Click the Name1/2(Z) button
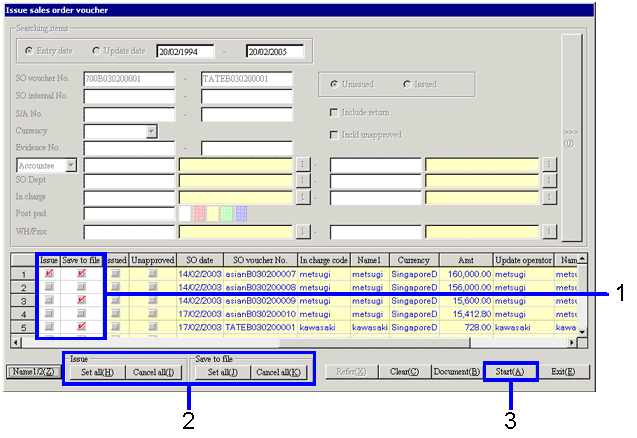The width and height of the screenshot is (637, 438). 34,372
